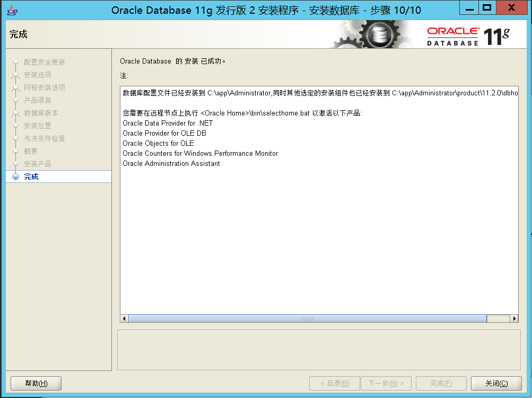Minimize the Oracle installer window
The width and height of the screenshot is (532, 398).
tap(469, 8)
